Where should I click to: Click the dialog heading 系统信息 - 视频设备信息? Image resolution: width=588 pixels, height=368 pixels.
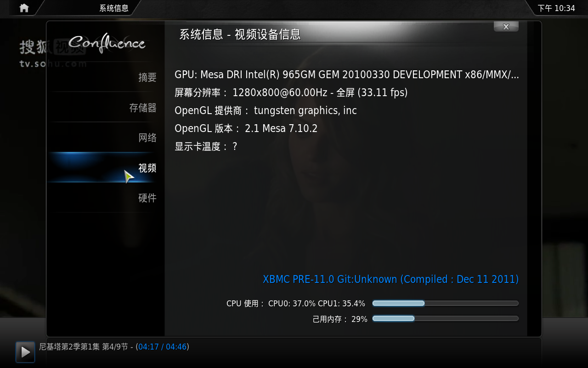240,34
